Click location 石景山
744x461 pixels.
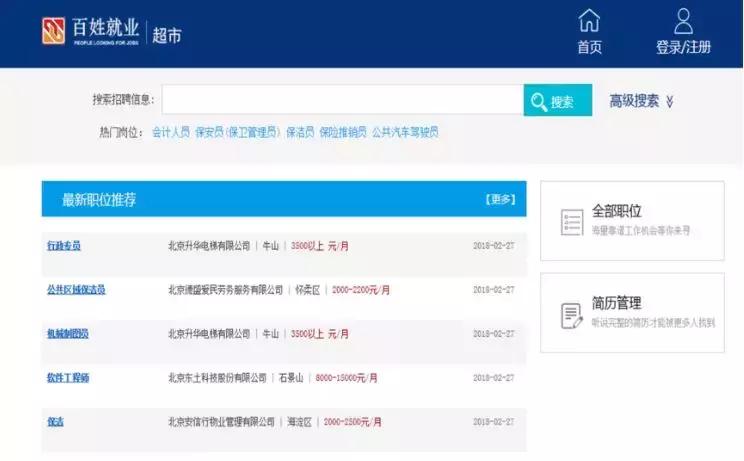tap(291, 378)
